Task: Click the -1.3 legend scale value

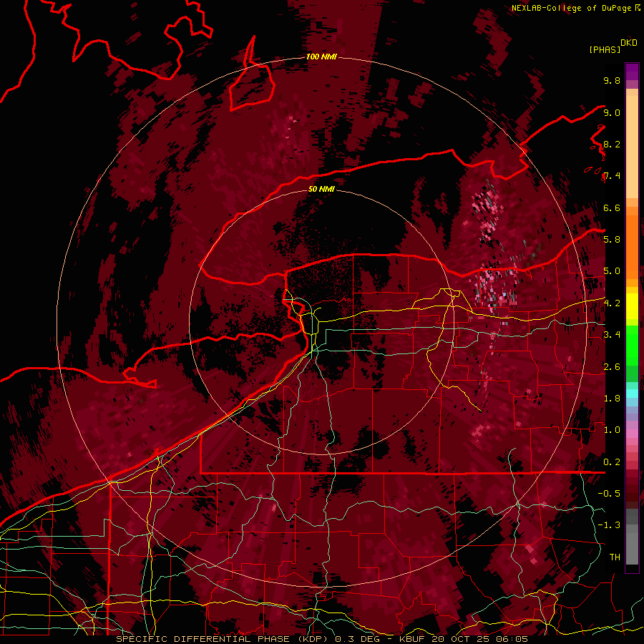Action: point(609,525)
